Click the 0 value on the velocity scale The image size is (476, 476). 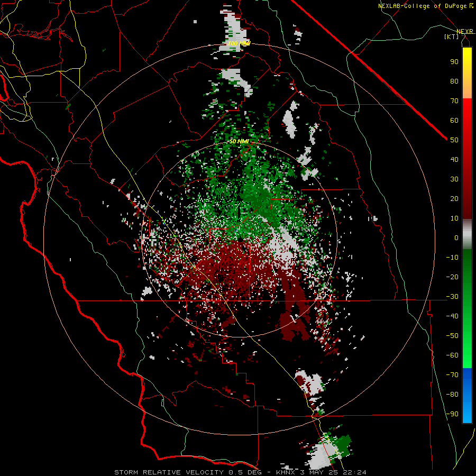pos(456,237)
